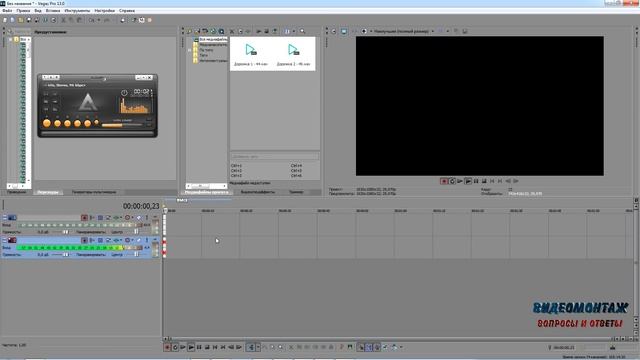
Task: Open the Вид menu
Action: 38,11
